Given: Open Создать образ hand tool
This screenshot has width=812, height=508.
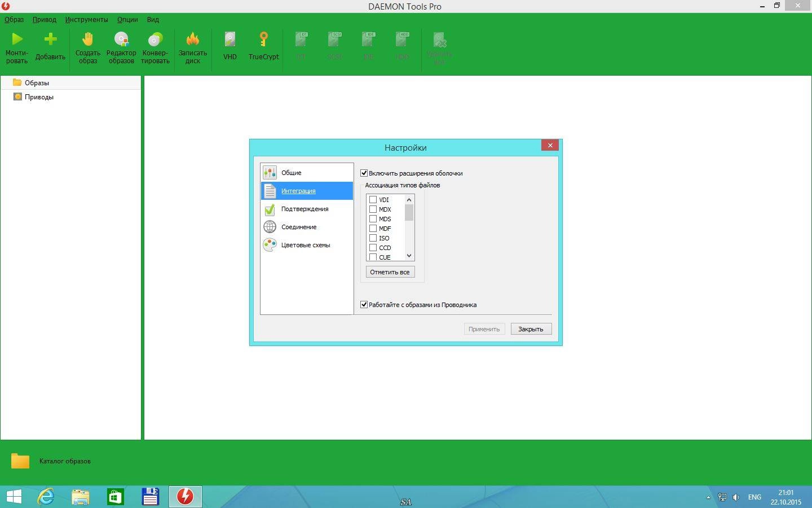Looking at the screenshot, I should 87,39.
